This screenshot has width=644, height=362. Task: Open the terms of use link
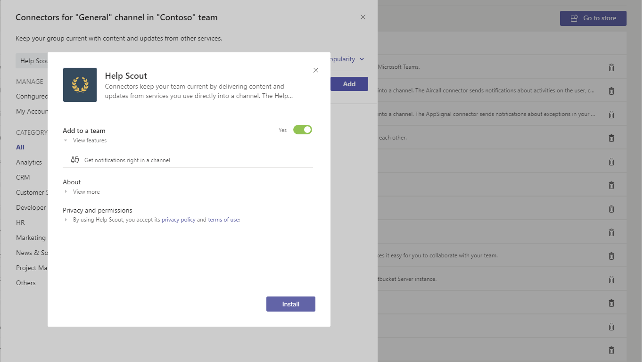(x=223, y=220)
